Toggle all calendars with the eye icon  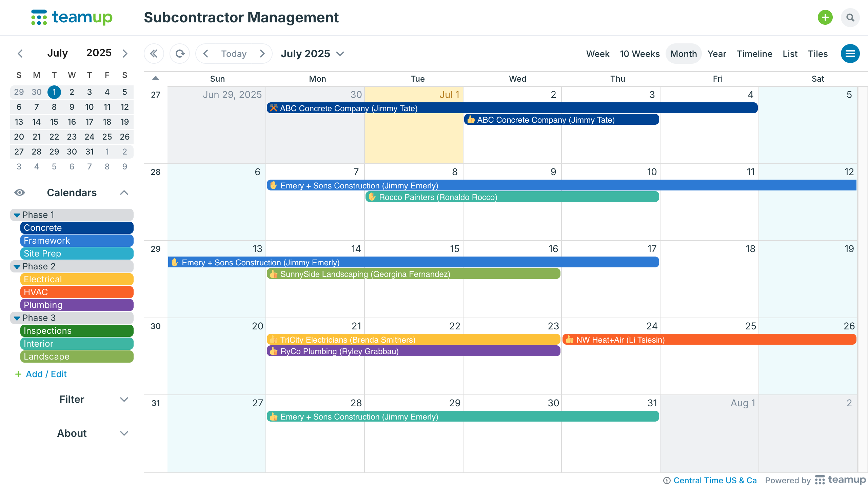tap(20, 192)
